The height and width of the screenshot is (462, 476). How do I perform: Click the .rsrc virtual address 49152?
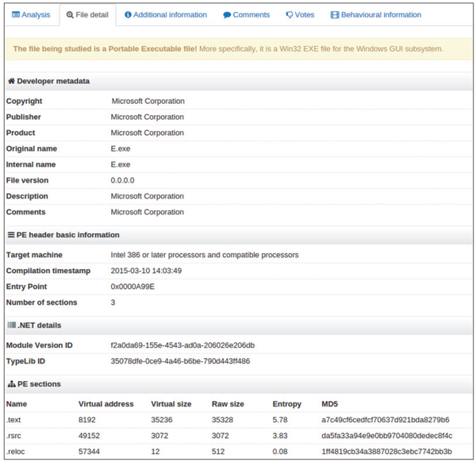point(89,436)
